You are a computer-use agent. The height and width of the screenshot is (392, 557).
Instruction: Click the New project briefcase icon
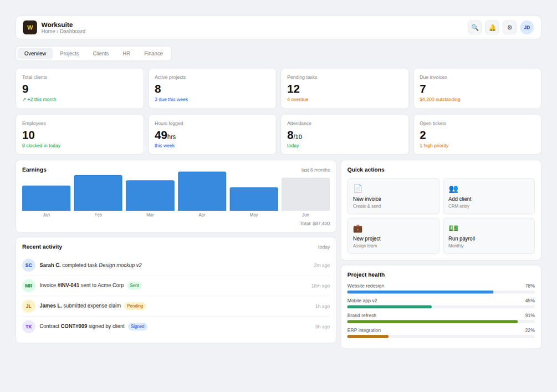pyautogui.click(x=357, y=228)
